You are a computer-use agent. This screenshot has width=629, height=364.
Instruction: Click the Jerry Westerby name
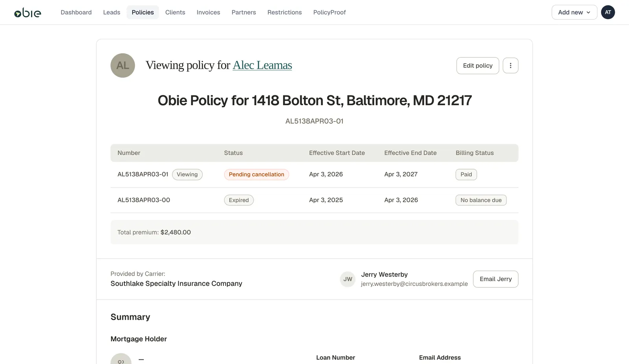tap(384, 274)
